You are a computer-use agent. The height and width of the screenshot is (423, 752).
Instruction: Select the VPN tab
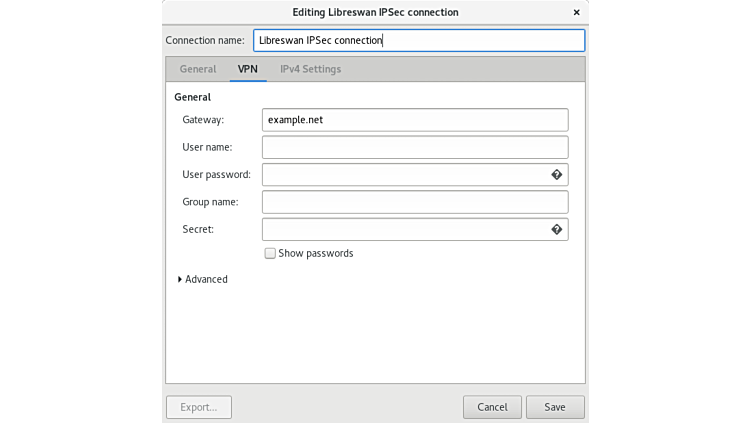coord(248,69)
